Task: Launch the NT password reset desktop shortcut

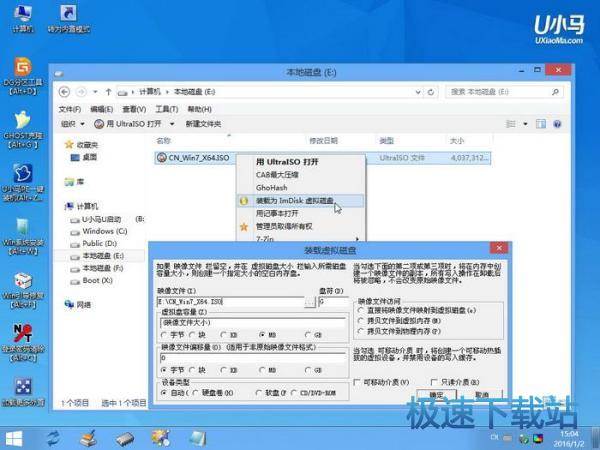Action: tap(23, 342)
